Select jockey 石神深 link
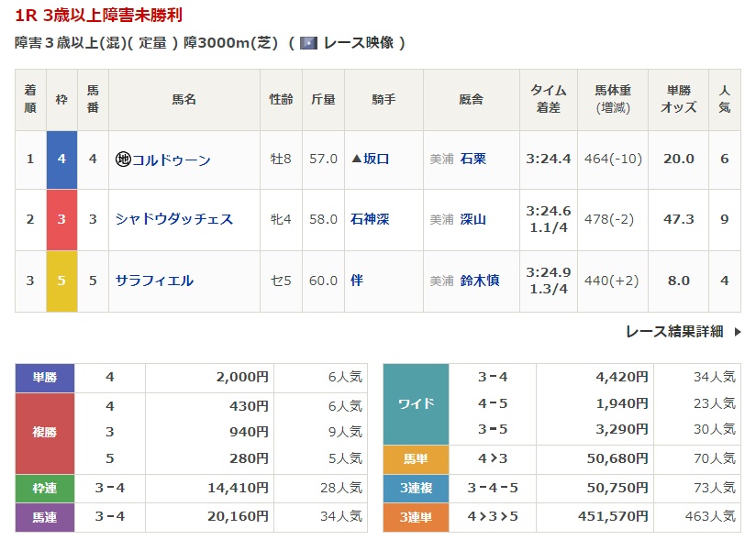The width and height of the screenshot is (756, 540). 370,219
